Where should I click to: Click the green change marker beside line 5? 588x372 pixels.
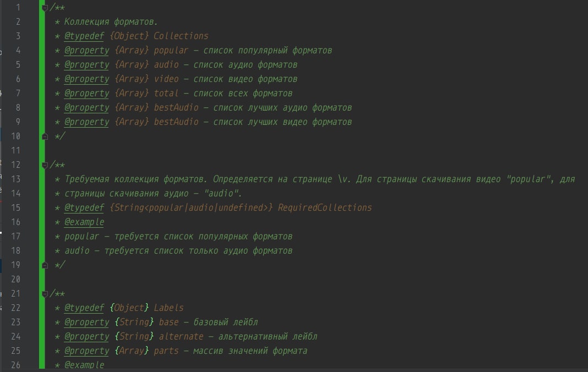42,64
